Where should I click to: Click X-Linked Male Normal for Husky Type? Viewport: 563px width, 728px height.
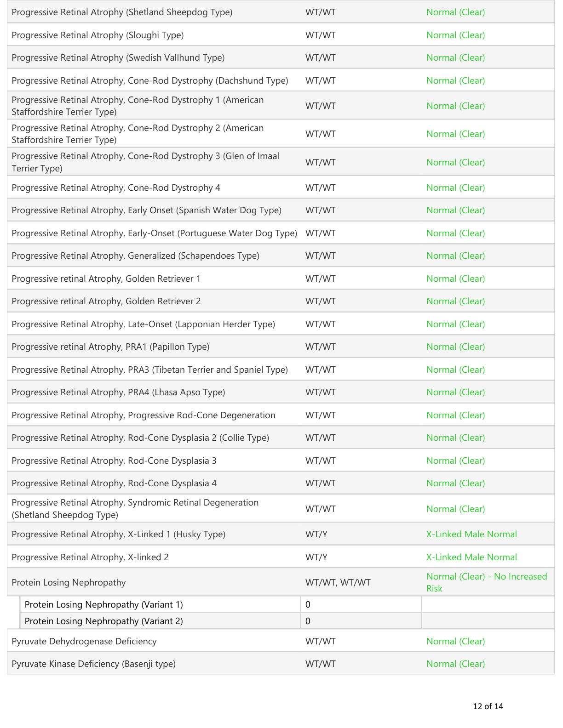[471, 534]
